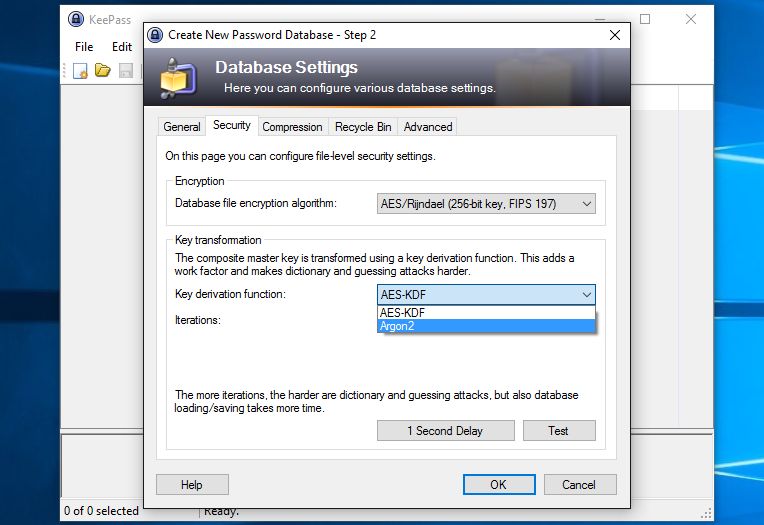Click the New Database toolbar icon
Screen dimensions: 764x525
[x=80, y=71]
